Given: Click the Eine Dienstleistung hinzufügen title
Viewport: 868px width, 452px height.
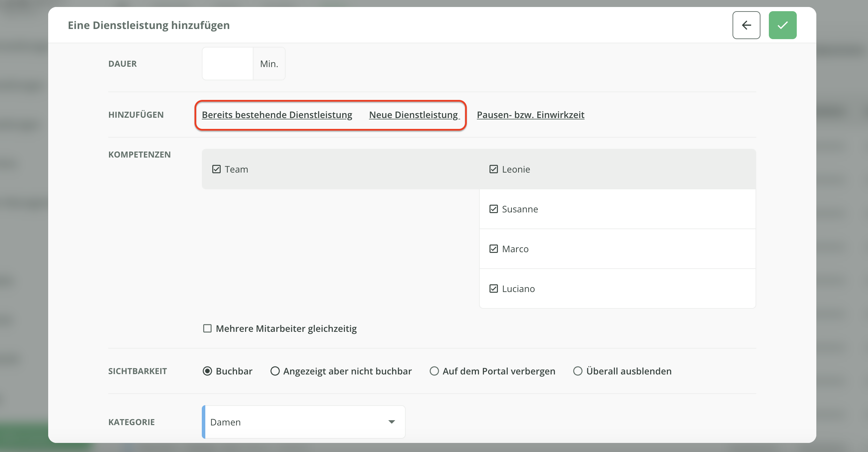Looking at the screenshot, I should 149,25.
